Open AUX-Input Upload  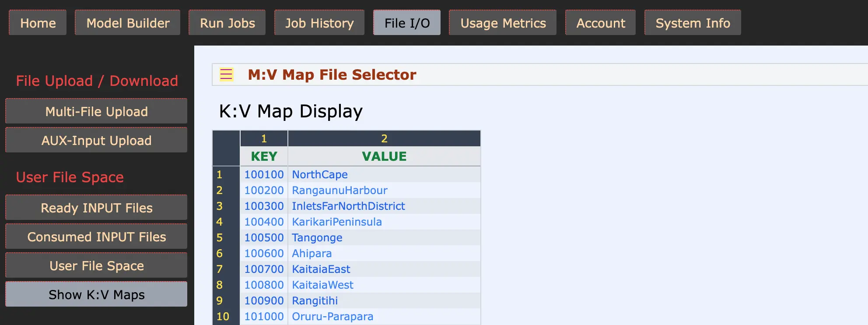click(96, 140)
